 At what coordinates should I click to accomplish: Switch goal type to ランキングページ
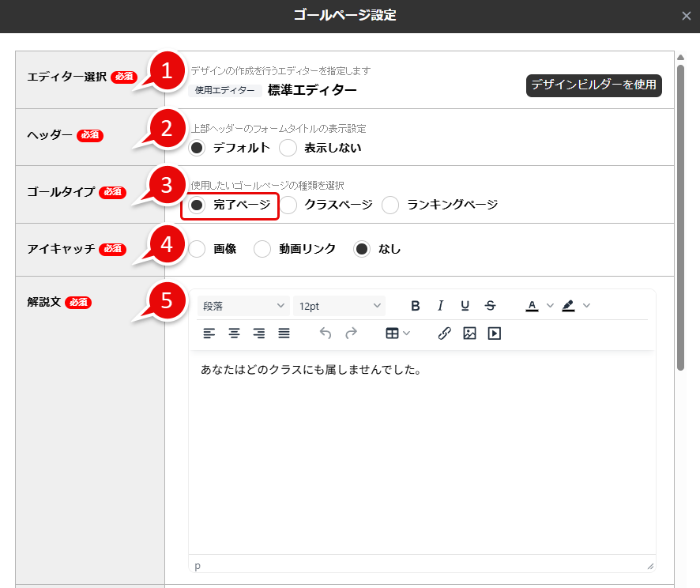point(390,205)
